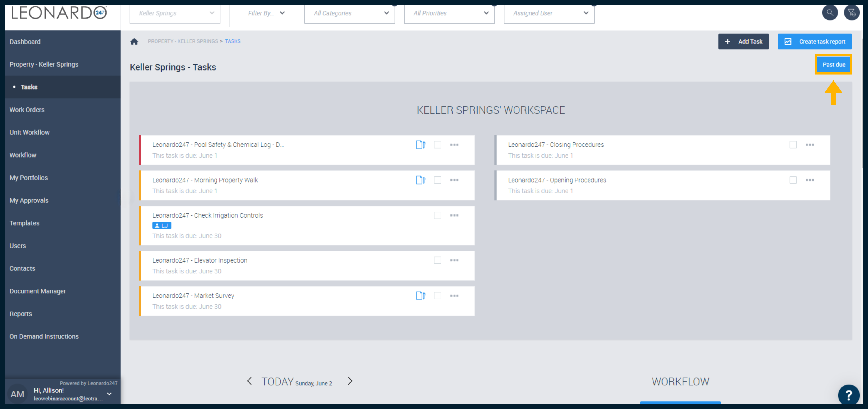The width and height of the screenshot is (868, 409).
Task: Go to next day arrow
Action: (x=350, y=381)
